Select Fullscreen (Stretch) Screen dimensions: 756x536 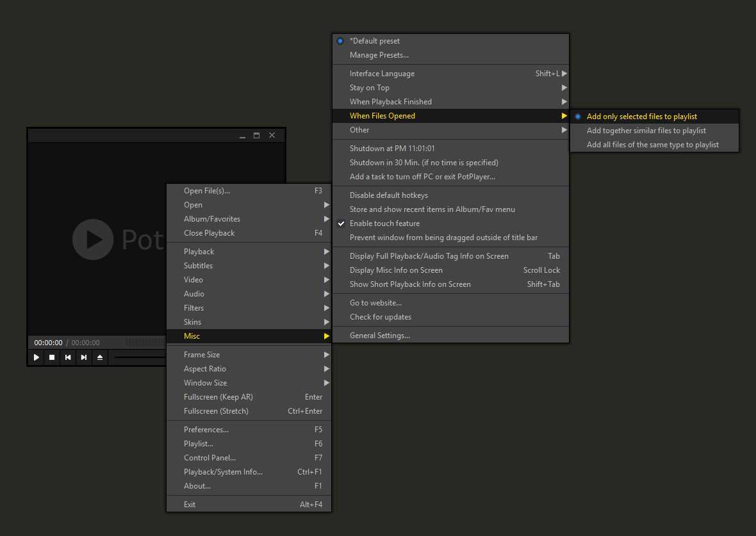click(249, 410)
